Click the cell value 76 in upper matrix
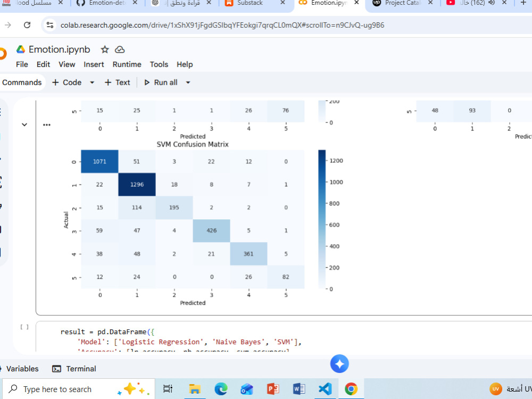 pos(286,111)
